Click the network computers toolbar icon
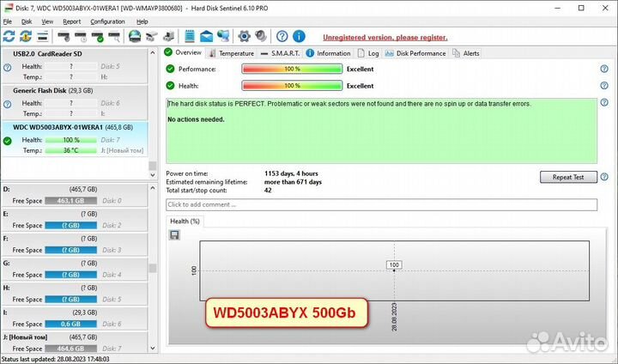 click(x=223, y=36)
